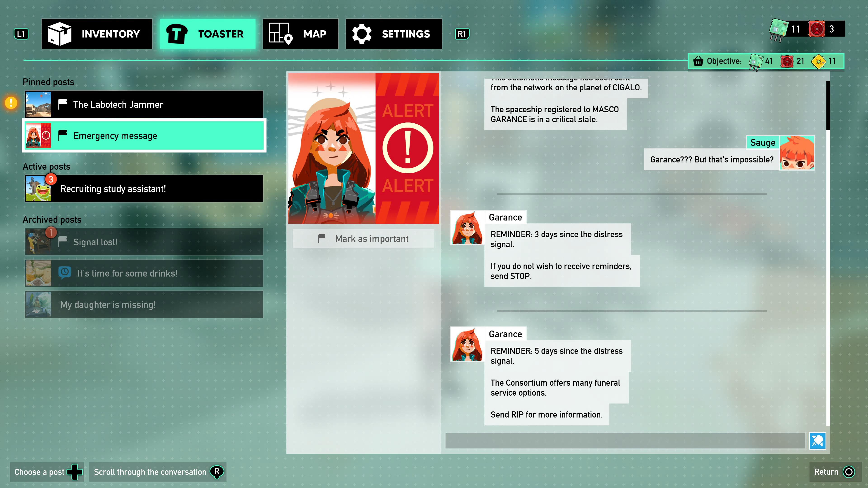Click the Choose a post hint

[x=47, y=472]
